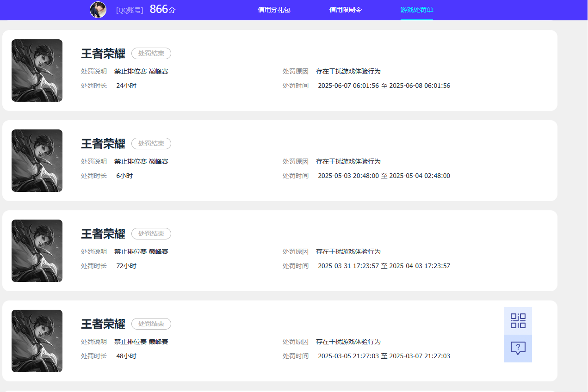Open the QR code floating icon
The height and width of the screenshot is (392, 588).
click(x=518, y=321)
